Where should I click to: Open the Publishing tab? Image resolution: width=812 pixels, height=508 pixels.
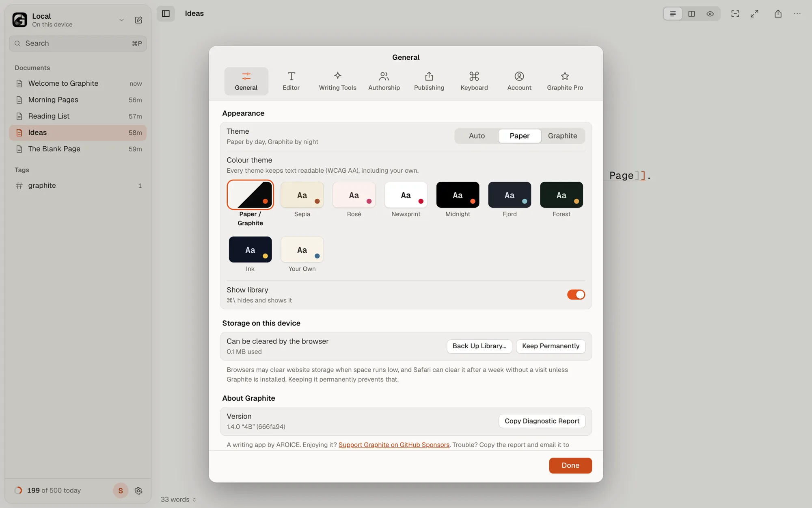[x=429, y=81]
